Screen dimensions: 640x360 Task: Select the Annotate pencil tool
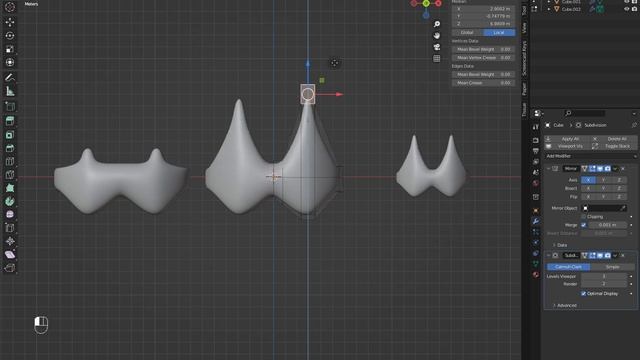coord(10,77)
